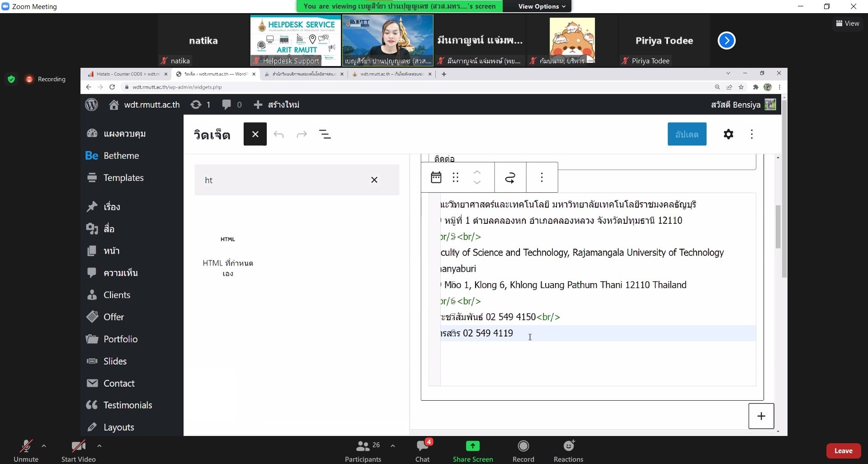Click the Unmute microphone button
Image resolution: width=868 pixels, height=464 pixels.
(26, 451)
